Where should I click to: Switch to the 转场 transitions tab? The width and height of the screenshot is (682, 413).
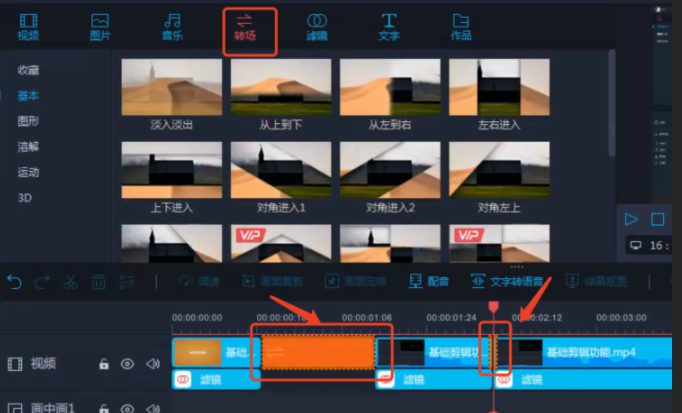click(245, 27)
